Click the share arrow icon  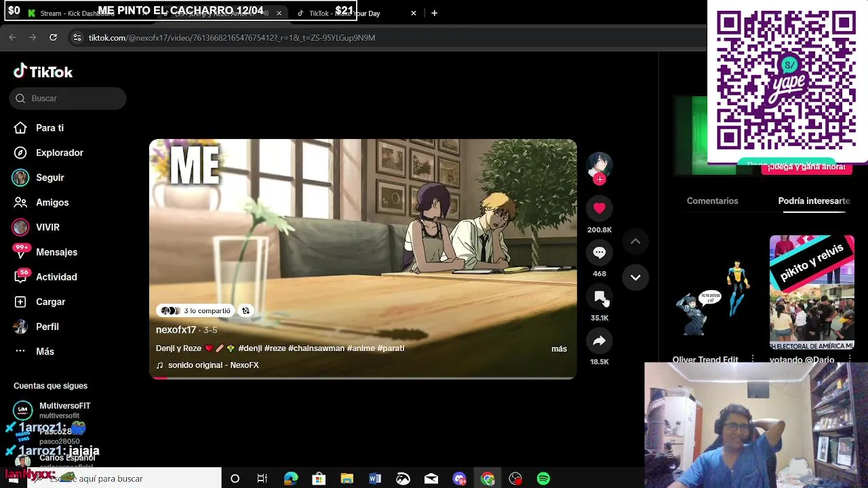tap(599, 341)
